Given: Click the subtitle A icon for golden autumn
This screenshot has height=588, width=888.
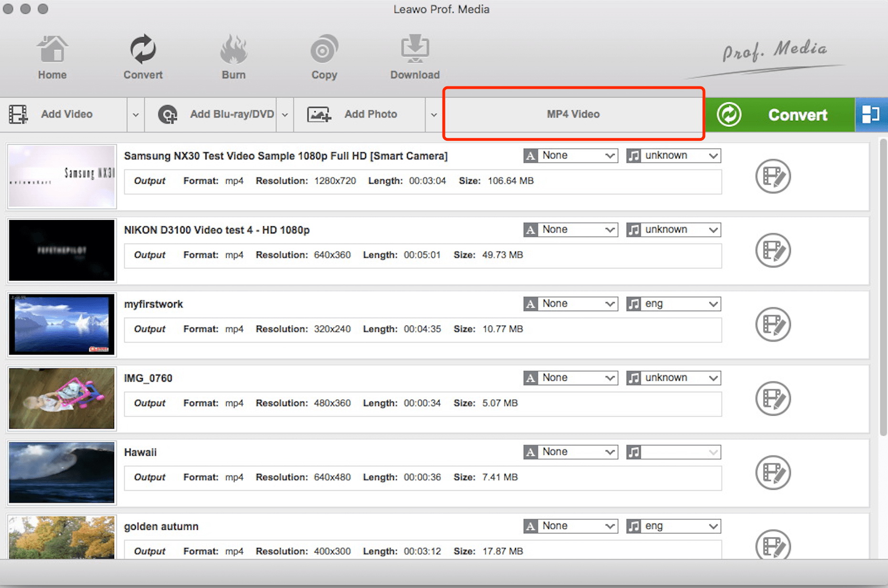Looking at the screenshot, I should point(530,526).
